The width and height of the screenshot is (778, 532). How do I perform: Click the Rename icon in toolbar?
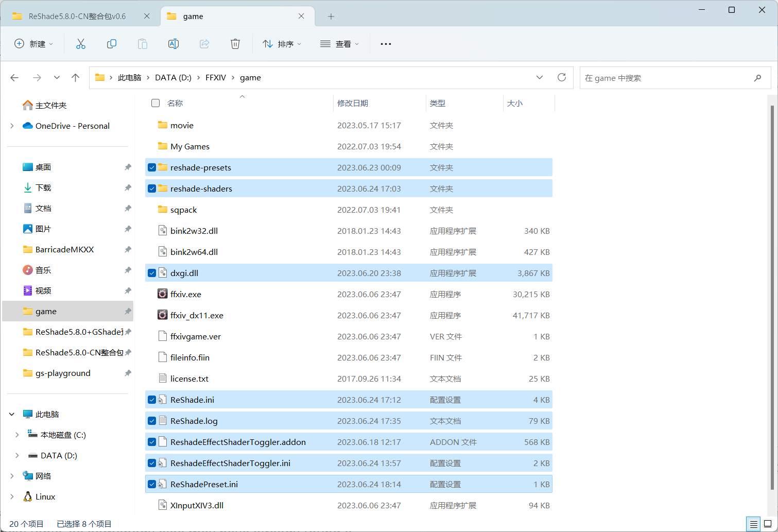click(x=174, y=44)
